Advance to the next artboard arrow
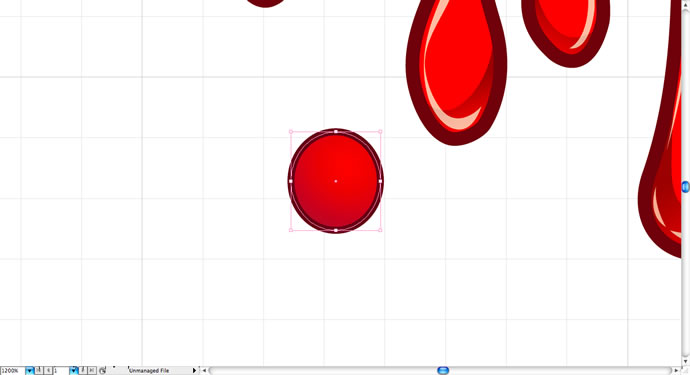Image resolution: width=690 pixels, height=375 pixels. 82,371
